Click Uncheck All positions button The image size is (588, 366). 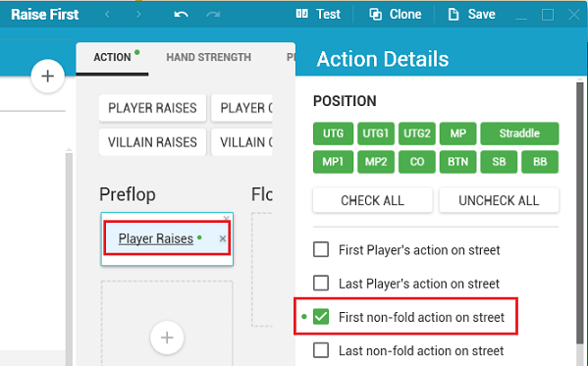(x=499, y=200)
